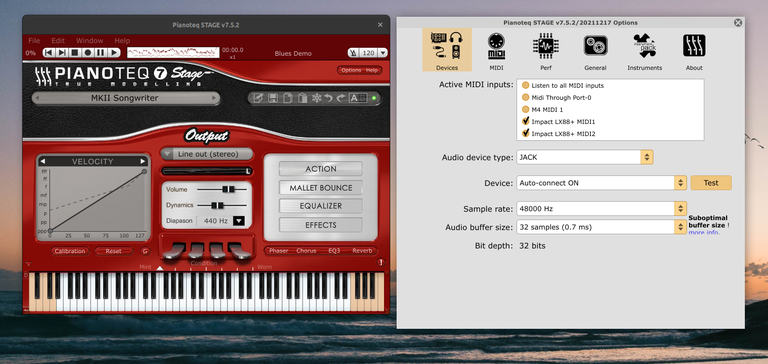Paste preset settings from clipboard
The width and height of the screenshot is (768, 364).
pyautogui.click(x=303, y=98)
